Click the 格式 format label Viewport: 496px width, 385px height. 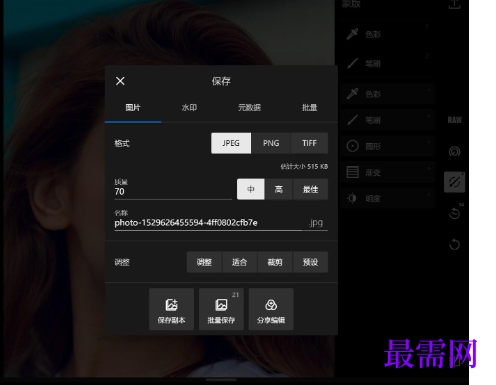122,143
